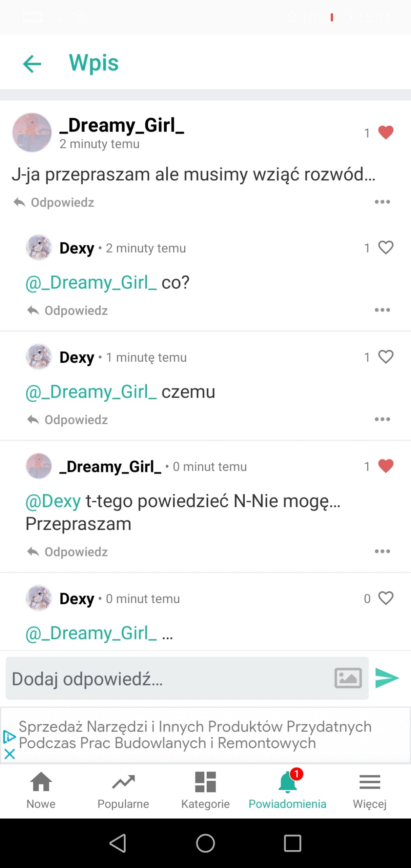Image resolution: width=411 pixels, height=868 pixels.
Task: Send the reply with the paper plane icon
Action: click(x=387, y=678)
